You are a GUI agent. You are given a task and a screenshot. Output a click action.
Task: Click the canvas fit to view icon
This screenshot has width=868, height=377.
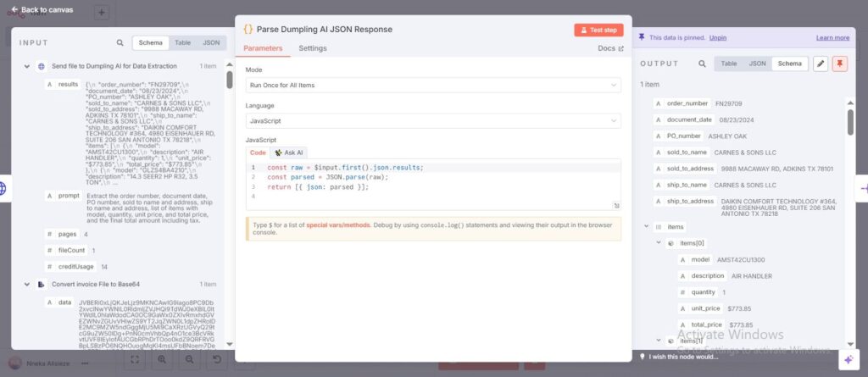pos(135,360)
